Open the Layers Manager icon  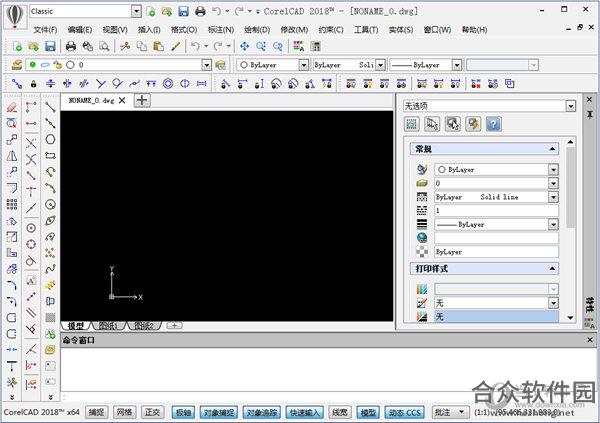pyautogui.click(x=16, y=65)
